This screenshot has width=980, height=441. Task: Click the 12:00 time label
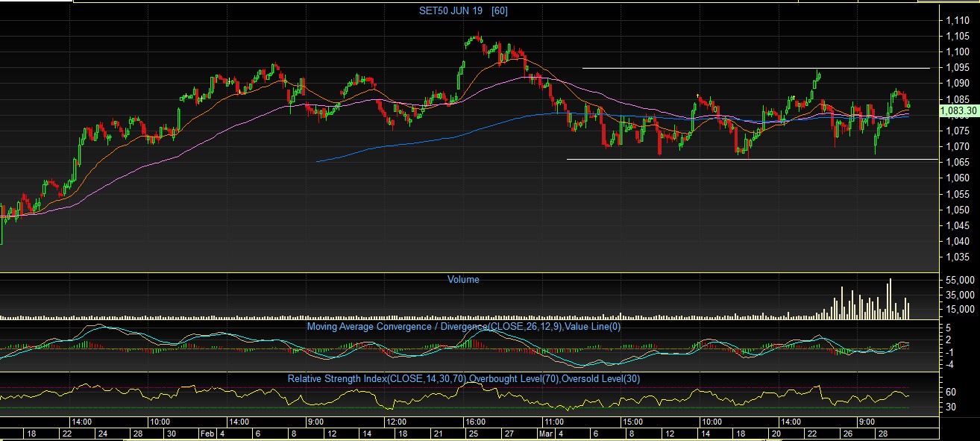pyautogui.click(x=396, y=422)
